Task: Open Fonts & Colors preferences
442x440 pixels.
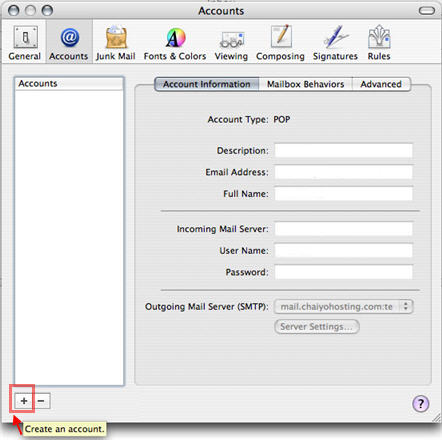Action: [175, 43]
